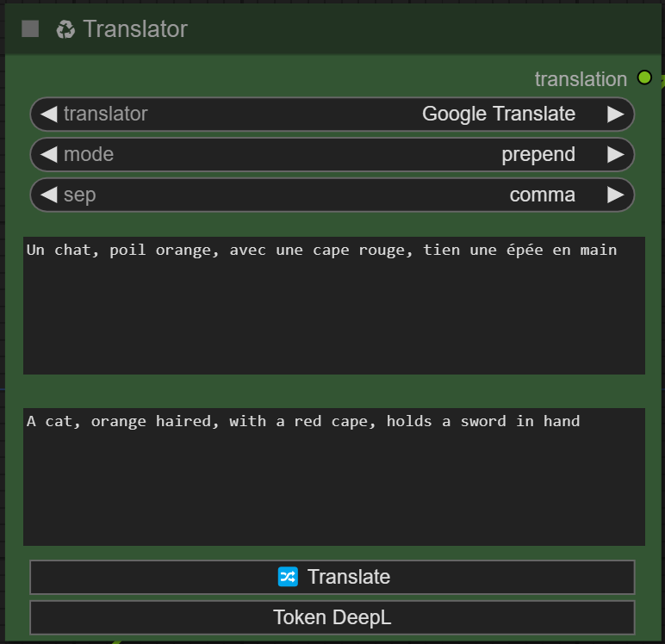Select the Translator node title text
Screen dimensions: 665x644
[135, 29]
